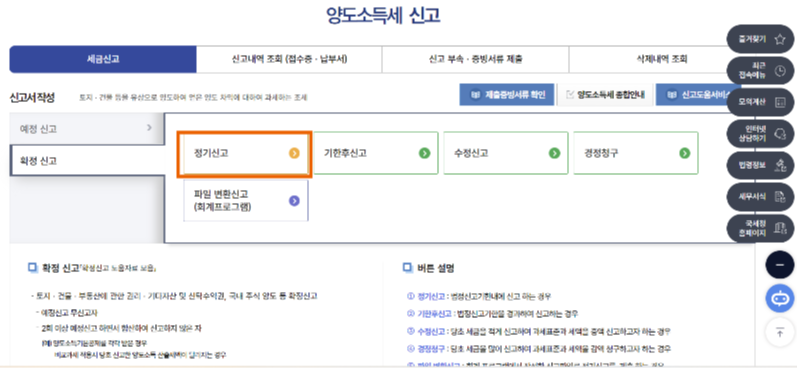The image size is (797, 388).
Task: Open 신고도움서비스 button
Action: click(699, 95)
